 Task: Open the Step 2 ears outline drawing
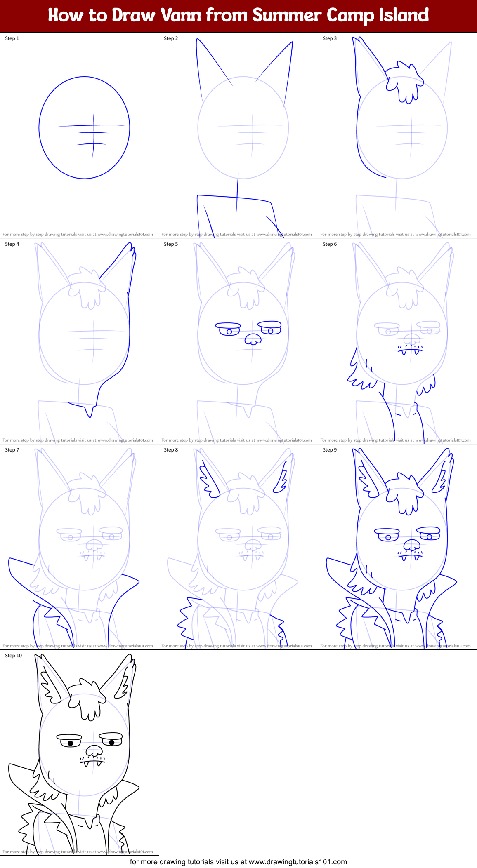click(238, 135)
